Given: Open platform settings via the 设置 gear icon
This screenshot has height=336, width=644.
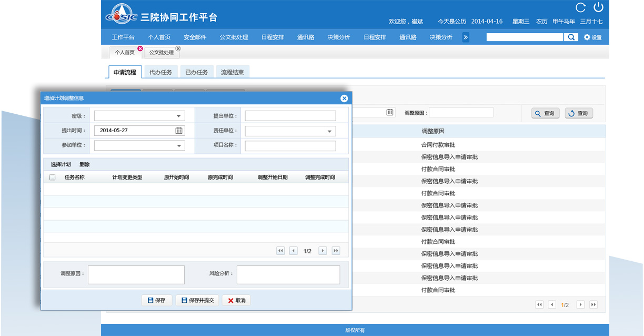Looking at the screenshot, I should click(588, 37).
